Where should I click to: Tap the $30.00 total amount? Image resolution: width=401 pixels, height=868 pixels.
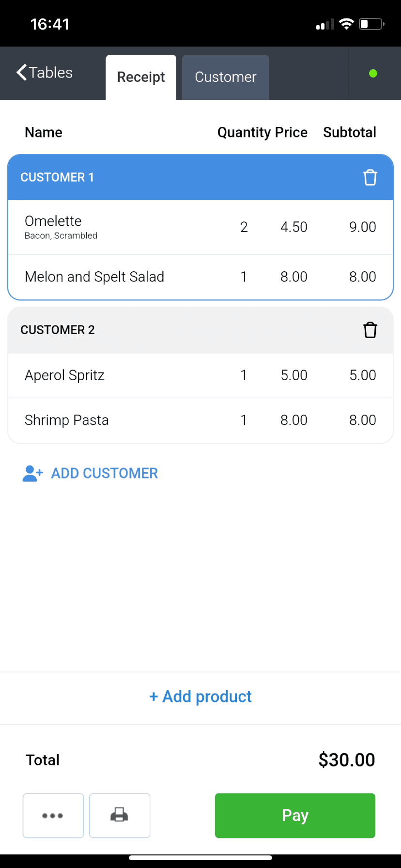347,760
